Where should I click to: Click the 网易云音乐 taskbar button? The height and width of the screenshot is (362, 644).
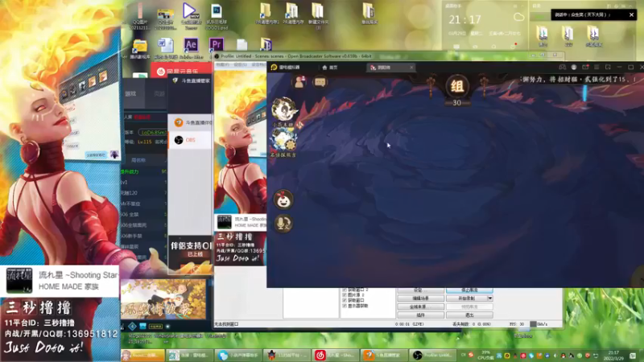click(x=334, y=355)
